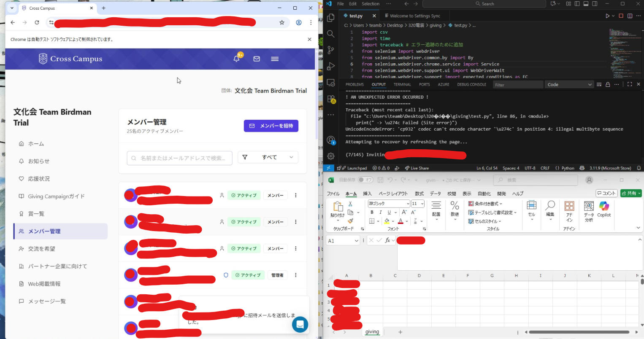Viewport: 644px width, 339px height.
Task: Open the VS Code Extensions view
Action: tap(331, 99)
